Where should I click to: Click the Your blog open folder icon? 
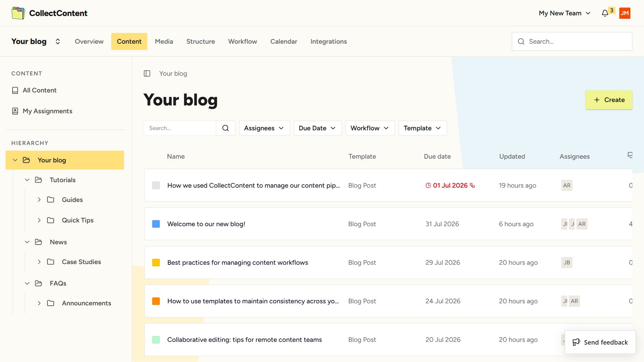pos(26,160)
